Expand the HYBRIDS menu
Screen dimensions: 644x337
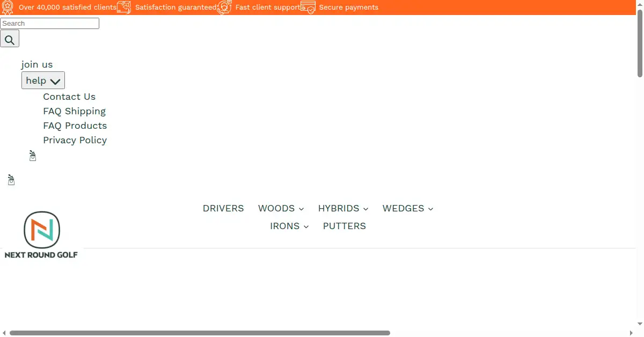click(x=343, y=208)
